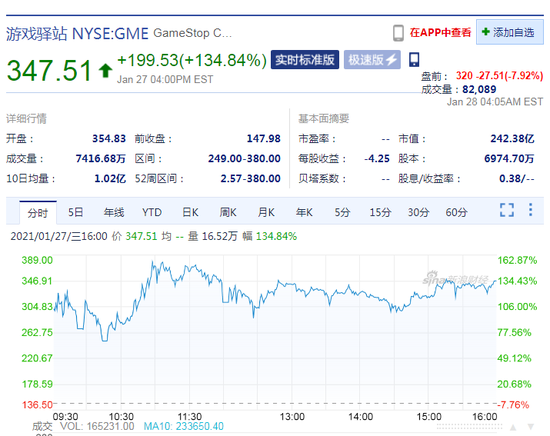Click the 成交量 value 7416.68万

point(101,159)
